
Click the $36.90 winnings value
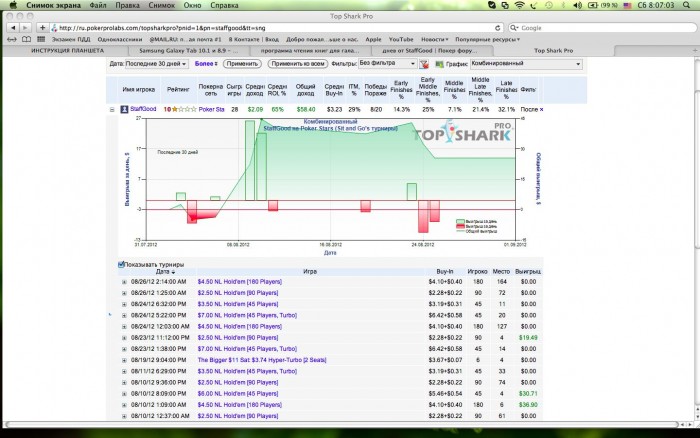coord(528,405)
